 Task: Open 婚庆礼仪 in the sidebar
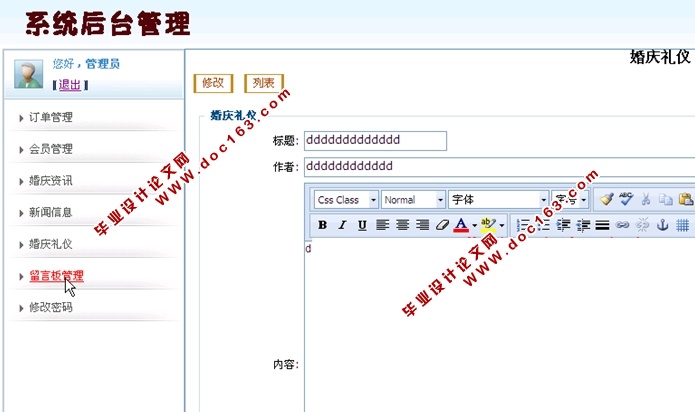coord(51,244)
